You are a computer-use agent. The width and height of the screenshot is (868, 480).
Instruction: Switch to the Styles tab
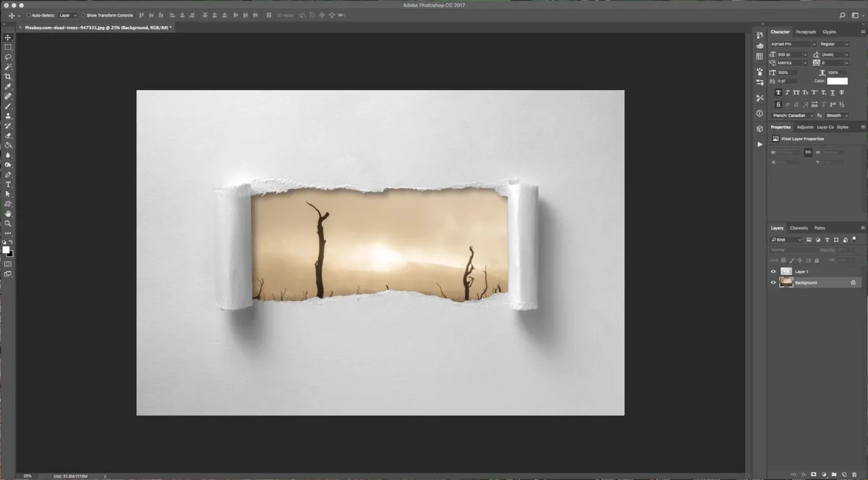coord(843,127)
